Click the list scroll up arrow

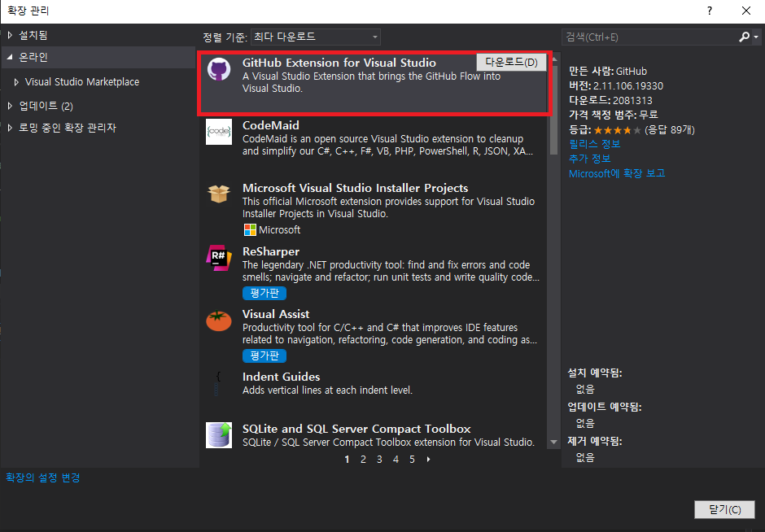tap(553, 59)
